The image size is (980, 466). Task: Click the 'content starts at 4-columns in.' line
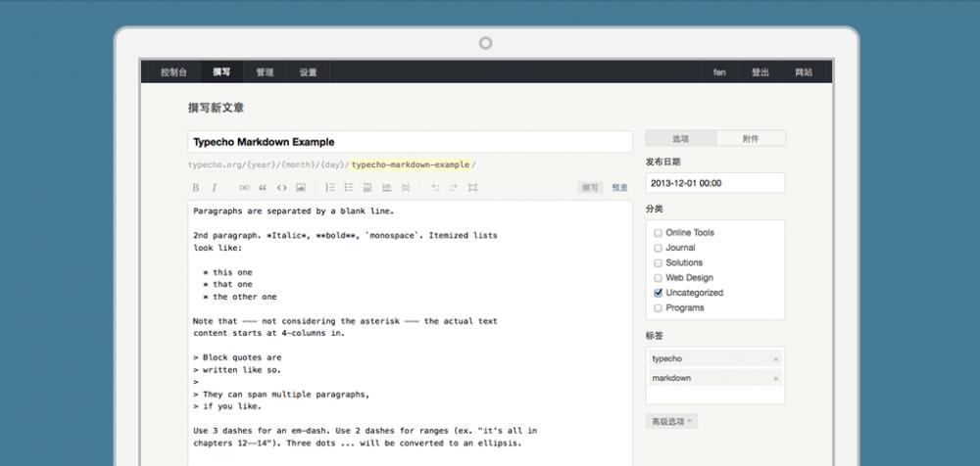point(269,334)
